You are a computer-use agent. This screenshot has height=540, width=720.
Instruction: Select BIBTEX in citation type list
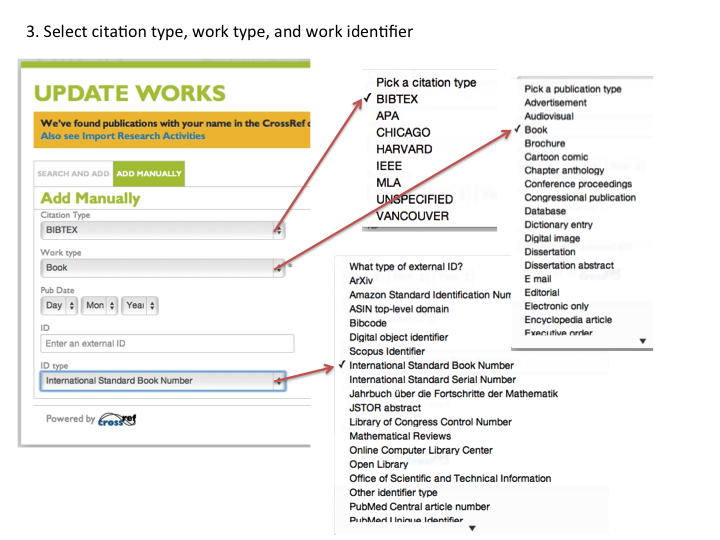(397, 99)
